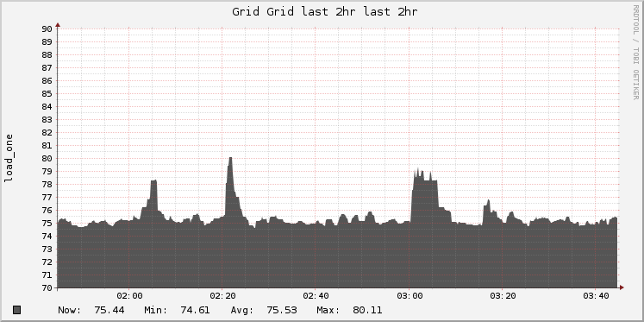Click the y-axis label 70
This screenshot has width=644, height=322.
47,287
